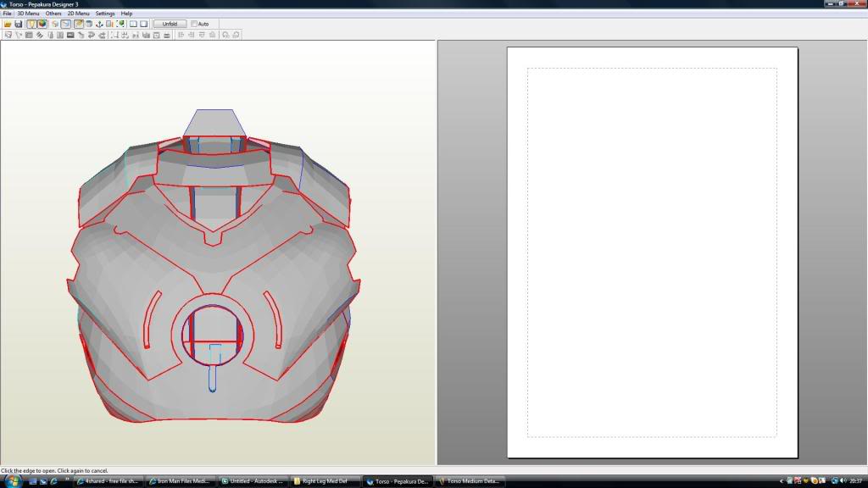Open the Settings menu
Viewport: 868px width, 488px height.
tap(104, 14)
